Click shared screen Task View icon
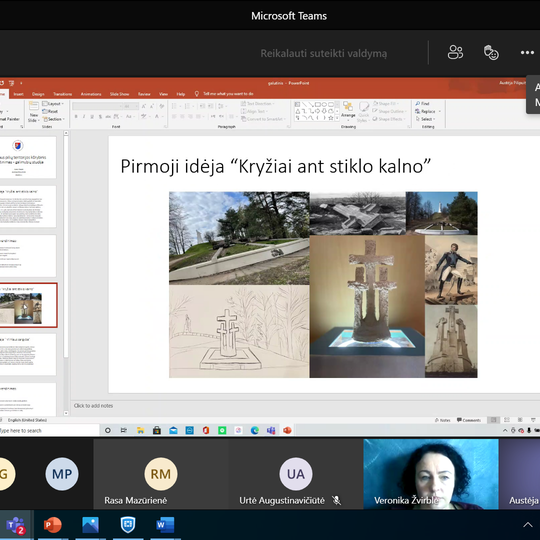 point(124,430)
